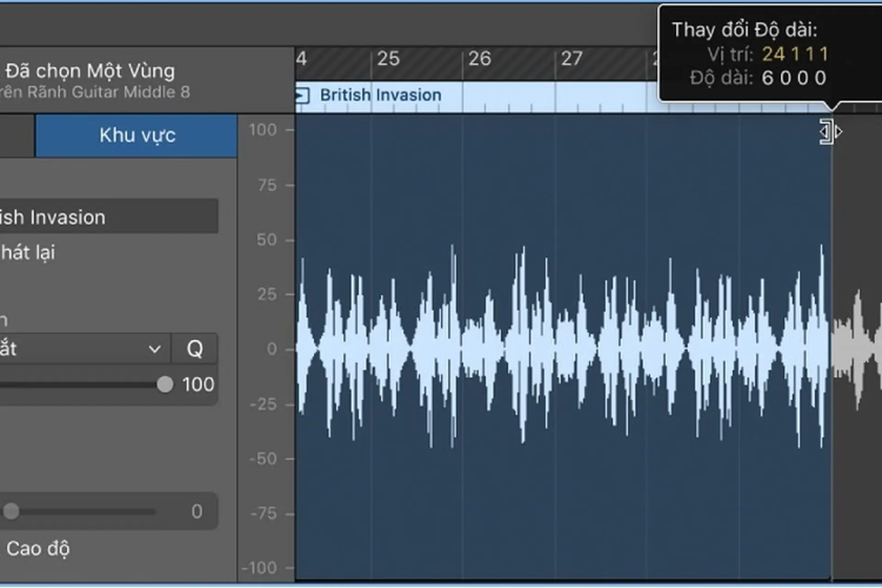The width and height of the screenshot is (882, 588).
Task: Click bar 27 on the ruler
Action: pyautogui.click(x=571, y=59)
